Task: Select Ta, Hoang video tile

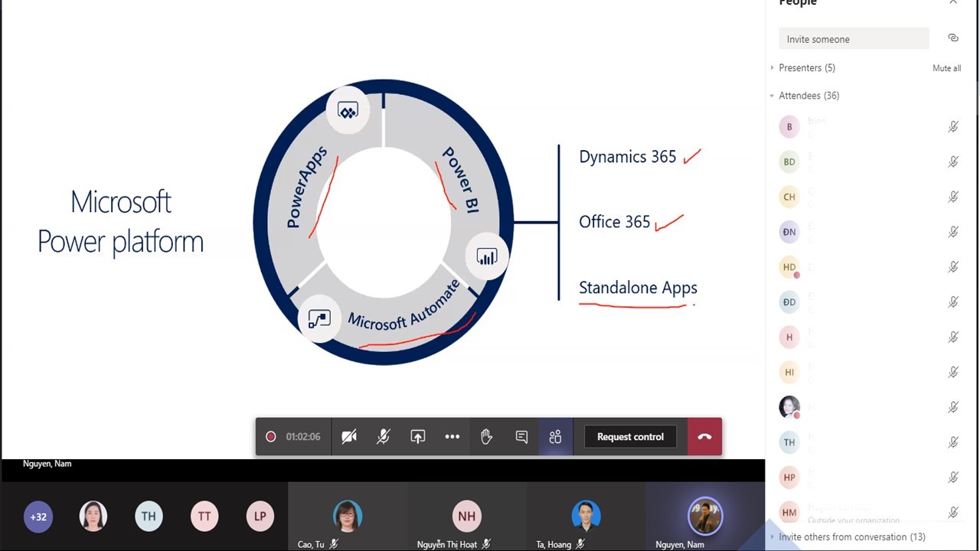Action: (x=586, y=517)
